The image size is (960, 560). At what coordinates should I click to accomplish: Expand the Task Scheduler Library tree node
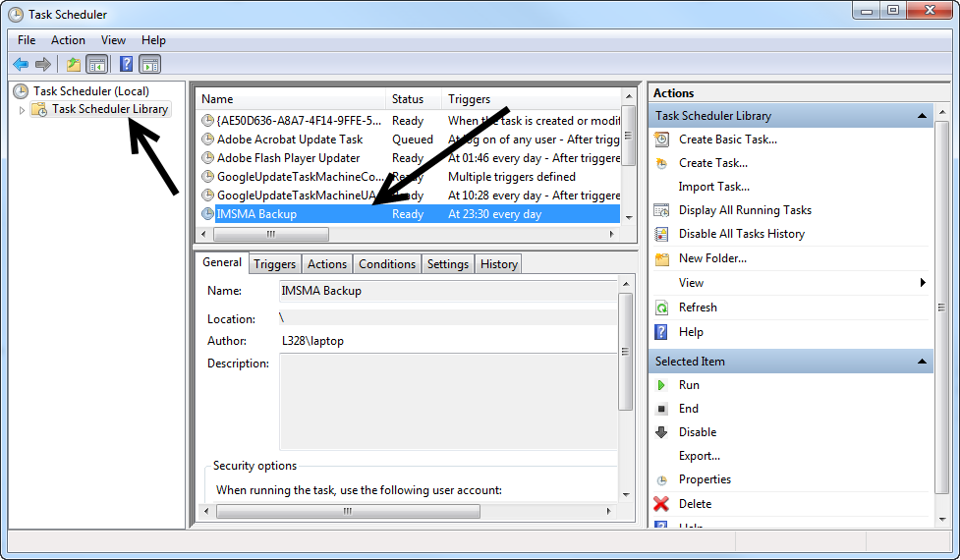point(22,110)
